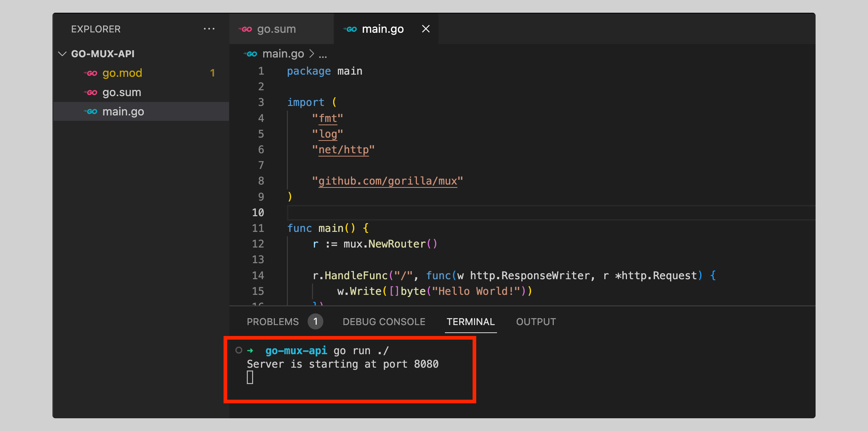
Task: Click the breadcrumb chevron after main.go
Action: pos(312,54)
